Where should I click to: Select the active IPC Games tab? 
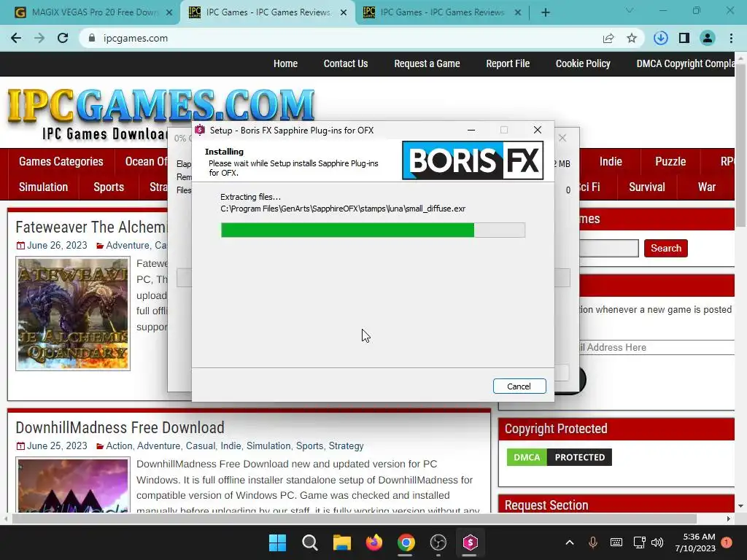click(267, 12)
